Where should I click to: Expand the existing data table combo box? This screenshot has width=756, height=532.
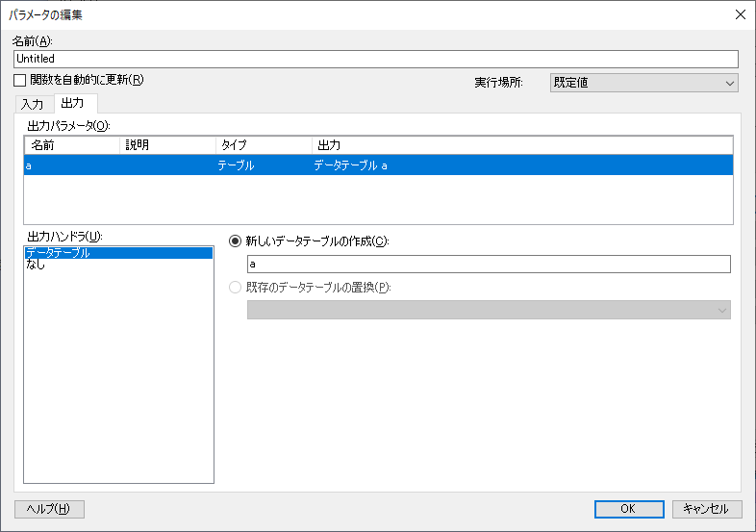click(489, 310)
